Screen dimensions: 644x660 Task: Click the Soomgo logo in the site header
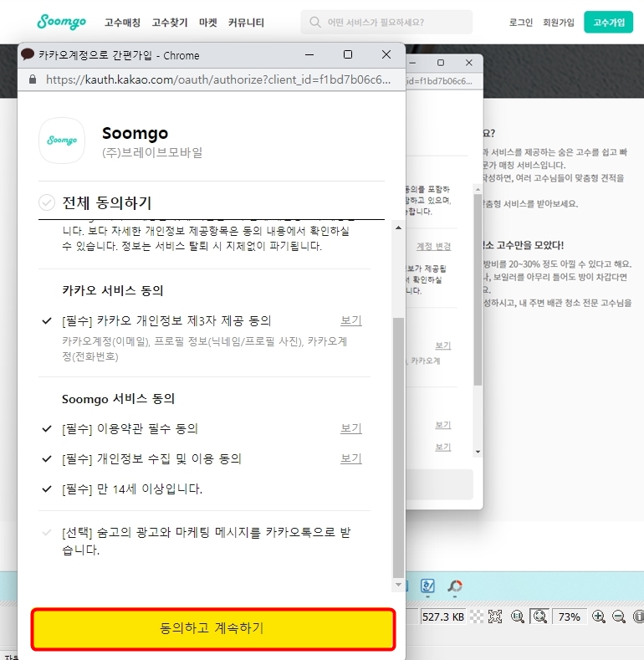pos(61,22)
